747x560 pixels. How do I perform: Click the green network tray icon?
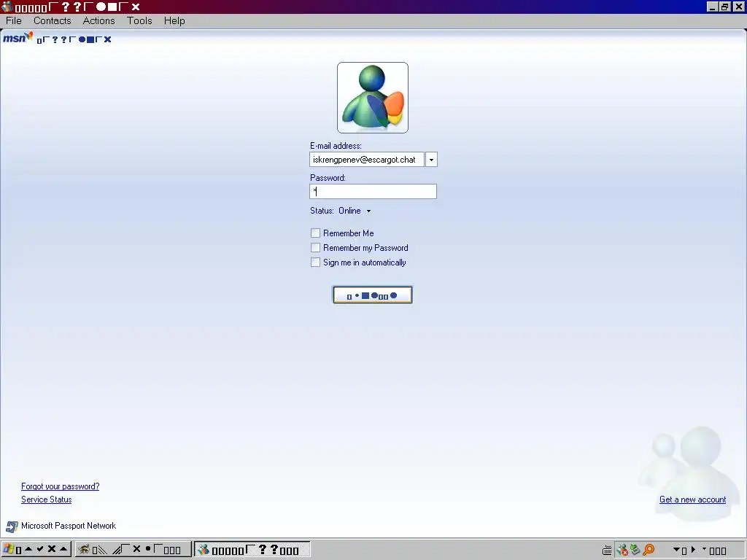point(635,550)
